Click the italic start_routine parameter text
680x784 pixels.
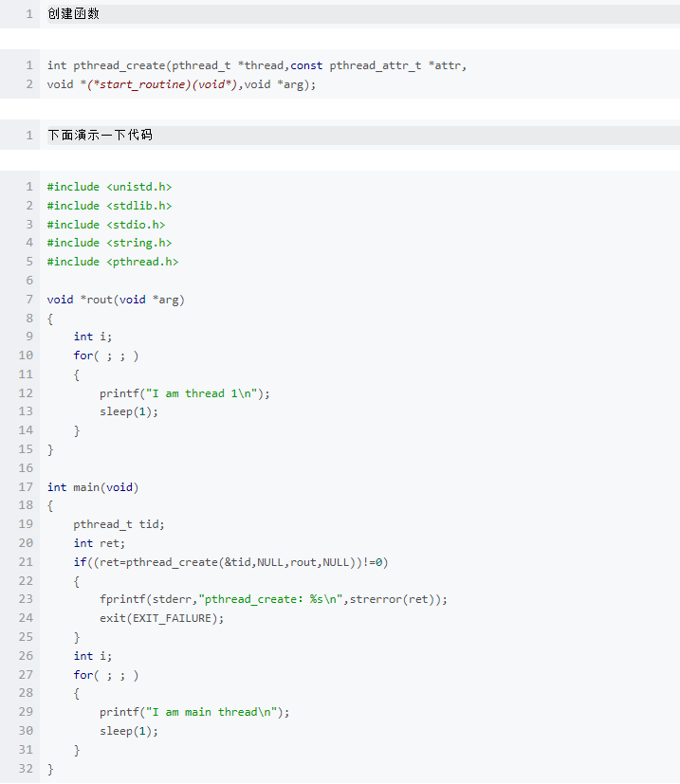coord(154,84)
